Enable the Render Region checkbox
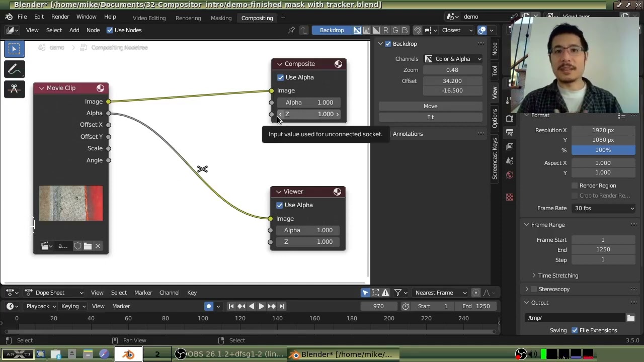This screenshot has width=644, height=362. tap(575, 186)
